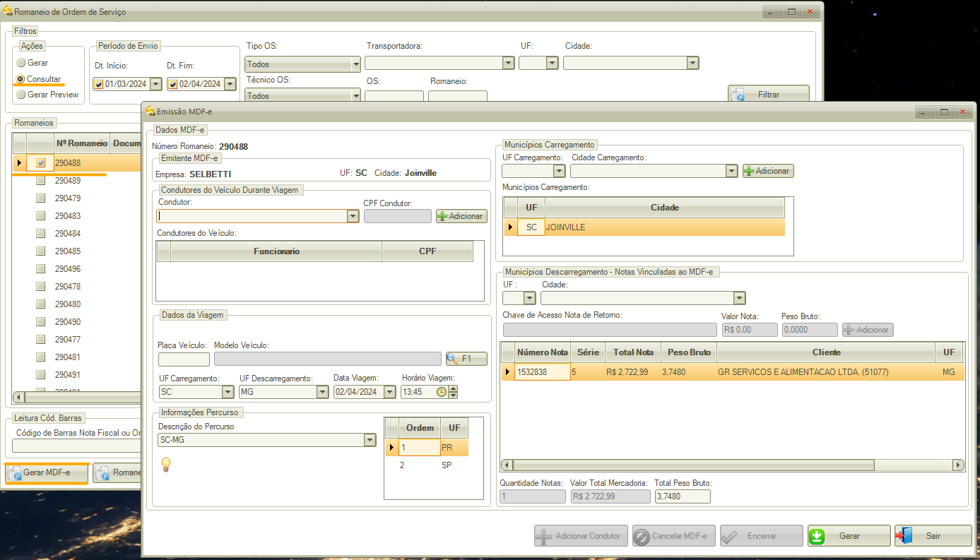Viewport: 980px width, 560px height.
Task: Select the Consultar radio option
Action: (x=20, y=79)
